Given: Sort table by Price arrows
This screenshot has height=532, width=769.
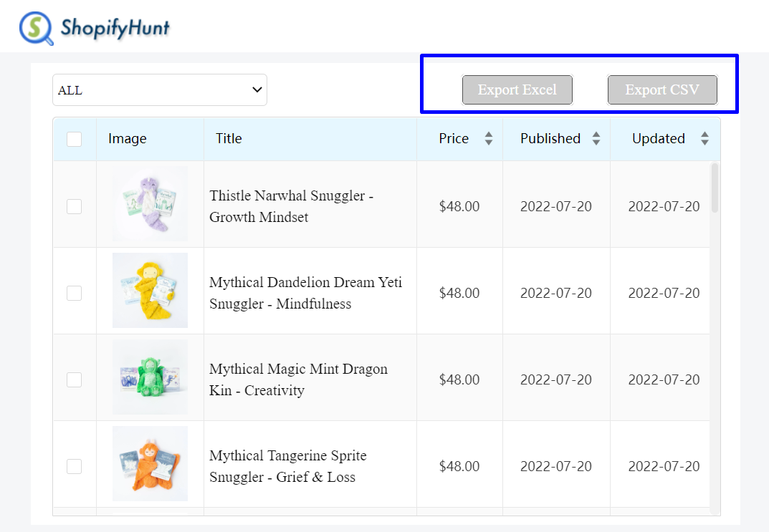Looking at the screenshot, I should click(x=489, y=139).
